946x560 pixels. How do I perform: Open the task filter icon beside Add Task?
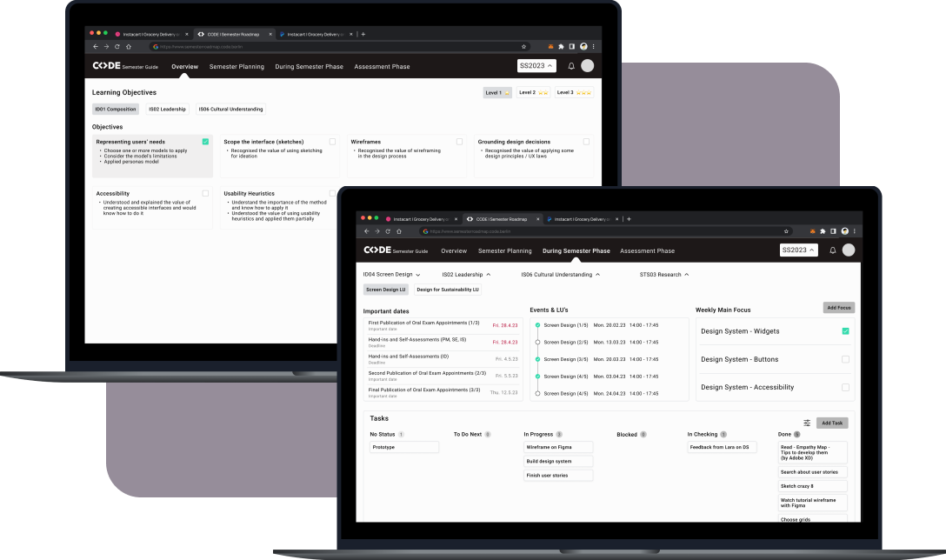[806, 423]
